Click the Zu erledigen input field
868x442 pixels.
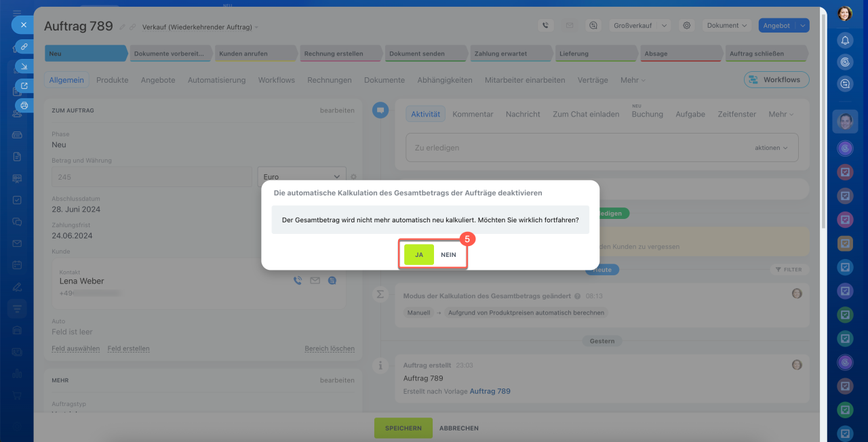(602, 147)
